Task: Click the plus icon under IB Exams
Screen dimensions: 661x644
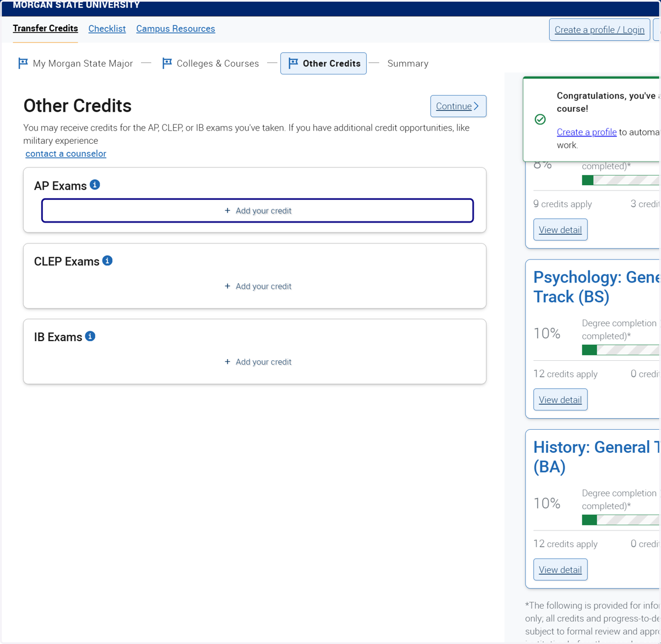Action: point(227,361)
